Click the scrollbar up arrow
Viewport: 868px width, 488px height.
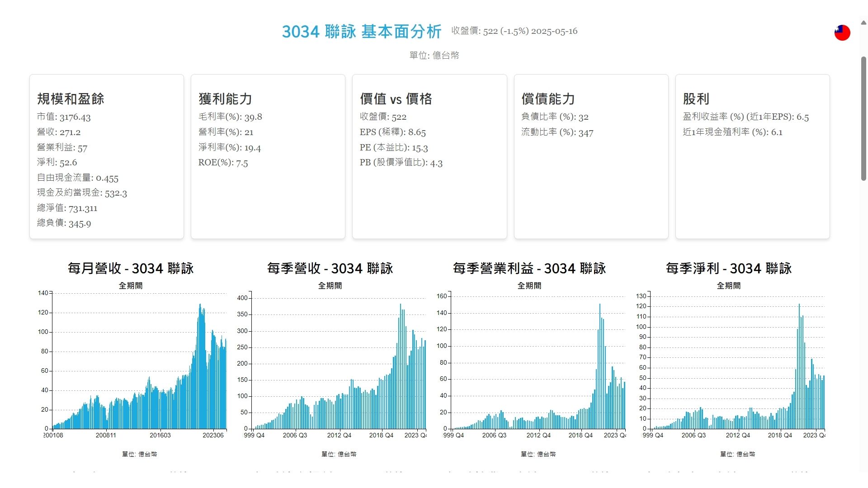pyautogui.click(x=863, y=22)
